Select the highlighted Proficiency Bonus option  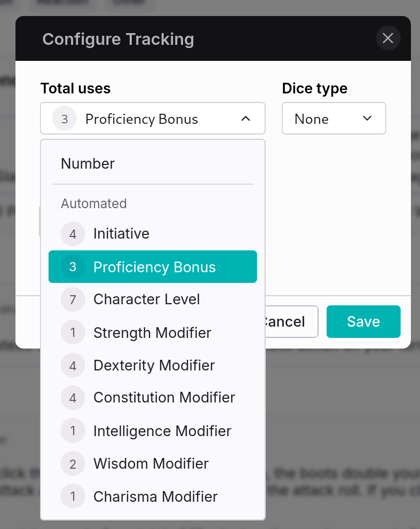pos(154,267)
